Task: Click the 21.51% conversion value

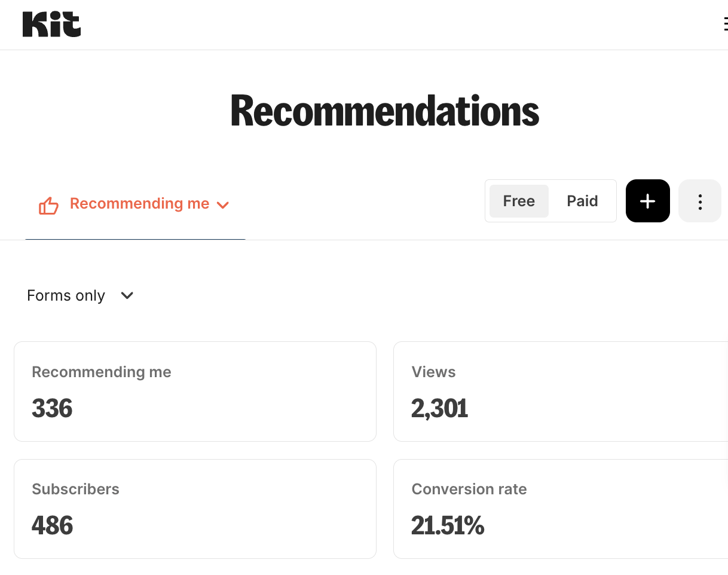Action: [448, 526]
